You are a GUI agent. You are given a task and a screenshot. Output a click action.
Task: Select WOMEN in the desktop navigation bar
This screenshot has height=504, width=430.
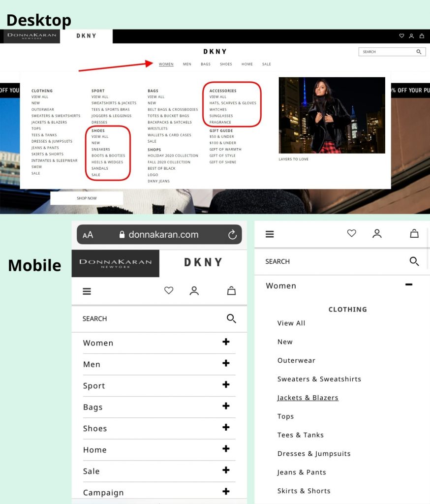point(166,64)
